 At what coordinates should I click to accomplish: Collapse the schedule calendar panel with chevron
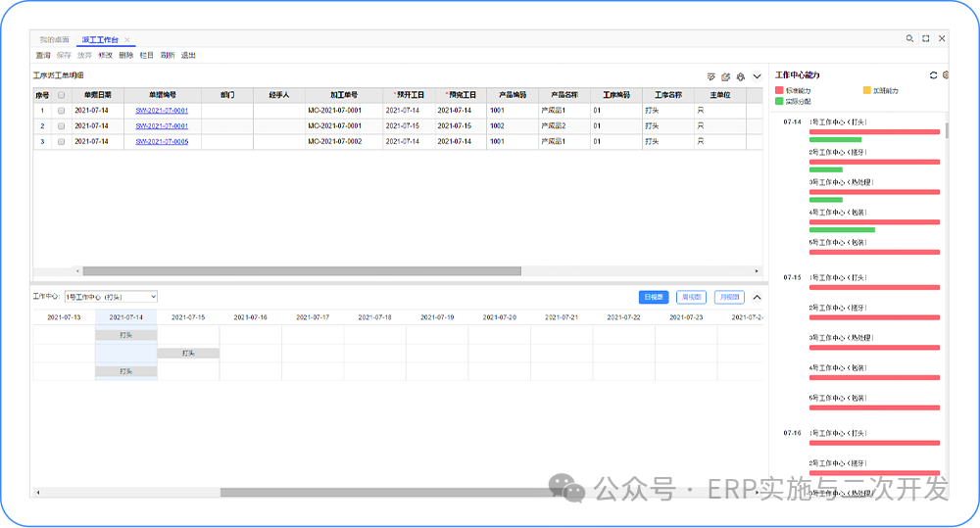(757, 297)
